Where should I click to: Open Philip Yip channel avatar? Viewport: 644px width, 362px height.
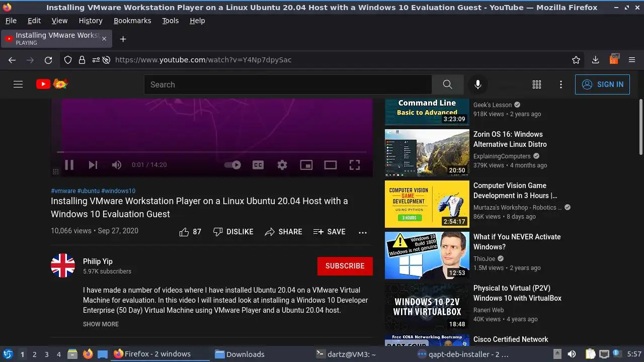[63, 265]
